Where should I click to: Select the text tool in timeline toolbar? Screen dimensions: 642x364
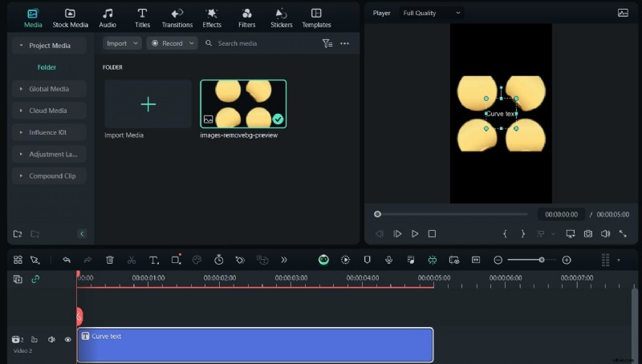(x=153, y=260)
